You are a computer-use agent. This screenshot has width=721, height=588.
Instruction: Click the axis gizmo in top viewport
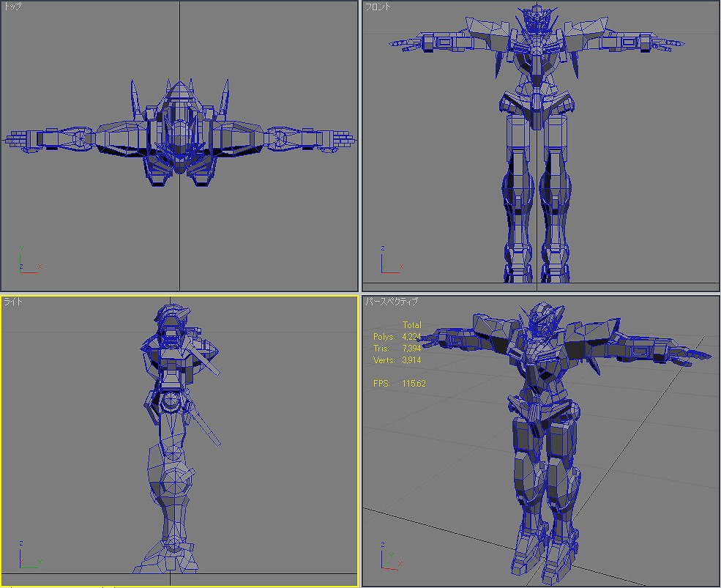pos(30,260)
